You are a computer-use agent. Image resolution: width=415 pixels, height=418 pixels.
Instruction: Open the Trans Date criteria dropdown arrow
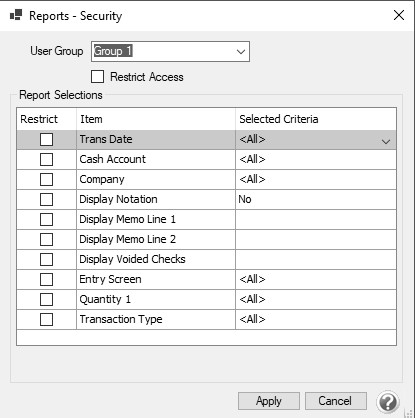tap(386, 141)
